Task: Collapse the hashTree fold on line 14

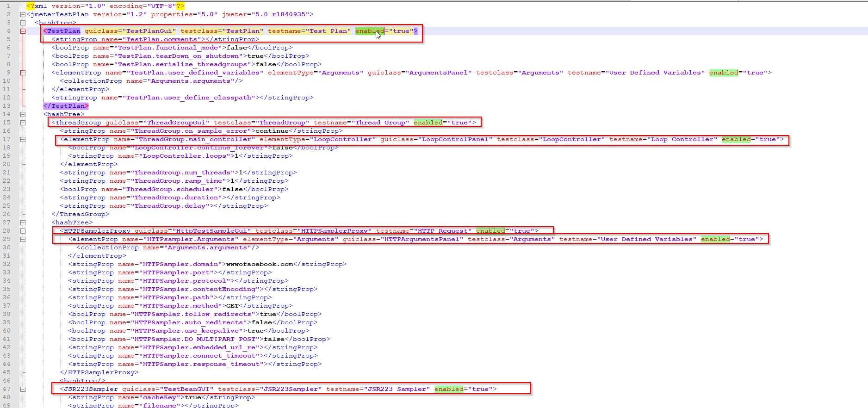Action: (x=23, y=114)
